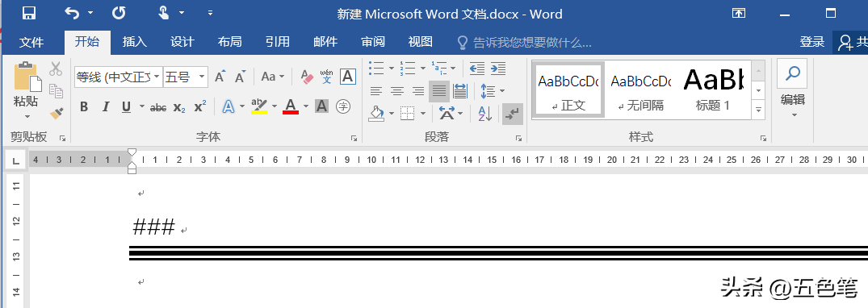Clear all formatting with the eraser icon
The width and height of the screenshot is (868, 308).
point(307,77)
